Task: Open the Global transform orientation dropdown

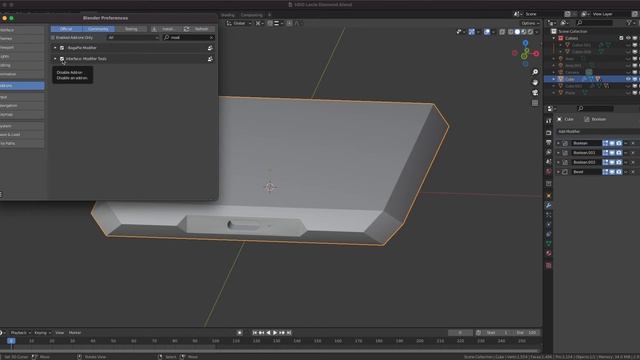Action: pyautogui.click(x=239, y=23)
